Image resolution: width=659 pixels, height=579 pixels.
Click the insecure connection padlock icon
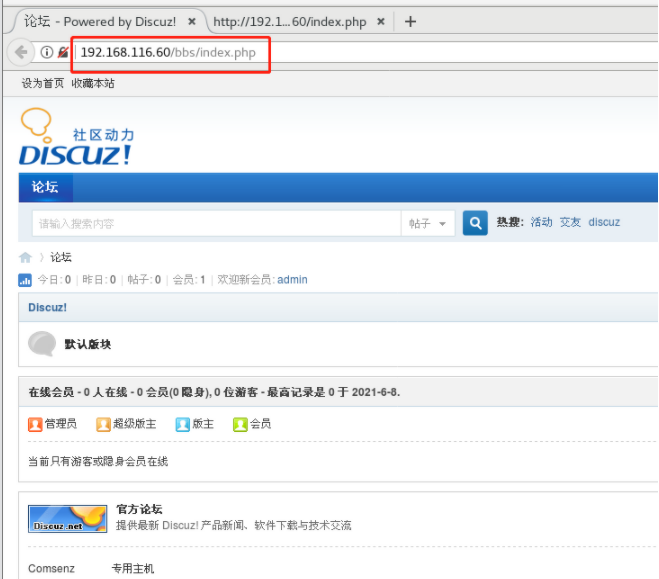pos(63,53)
